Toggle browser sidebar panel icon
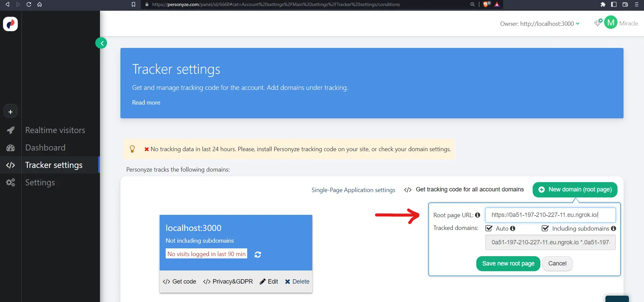 pos(614,4)
